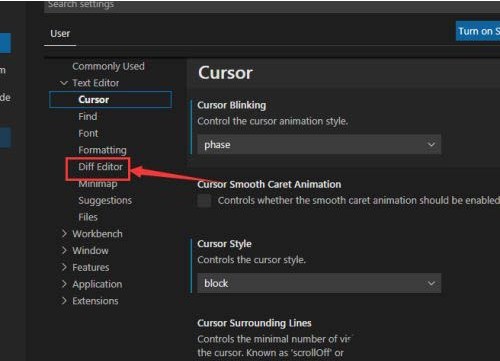Open Cursor Blinking dropdown arrow
This screenshot has height=361, width=500.
click(431, 145)
